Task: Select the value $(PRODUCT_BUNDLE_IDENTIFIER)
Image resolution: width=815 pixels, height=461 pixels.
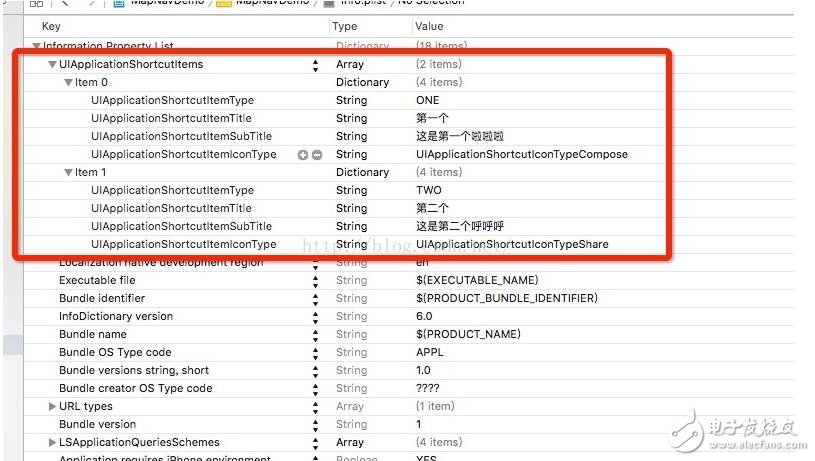Action: coord(507,298)
